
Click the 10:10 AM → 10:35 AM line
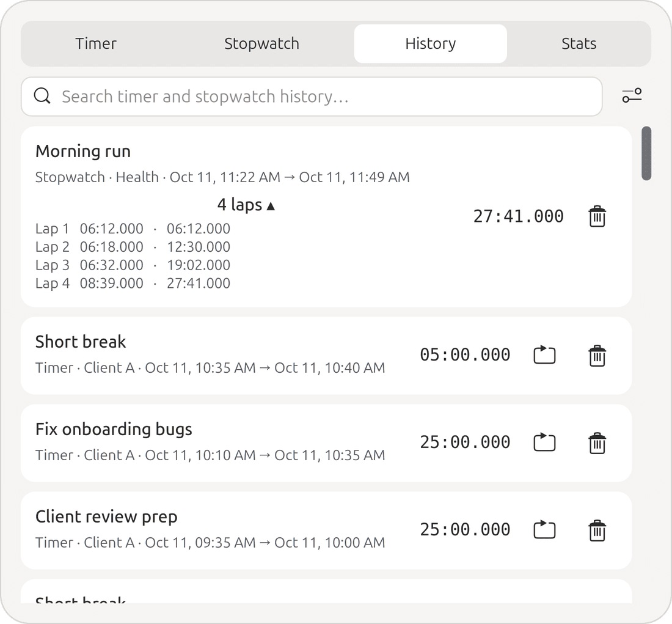(210, 455)
